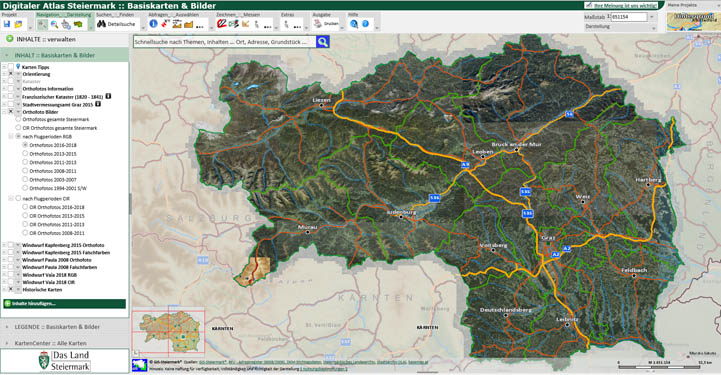This screenshot has height=375, width=721.
Task: Open project with the folder icon
Action: point(18,24)
